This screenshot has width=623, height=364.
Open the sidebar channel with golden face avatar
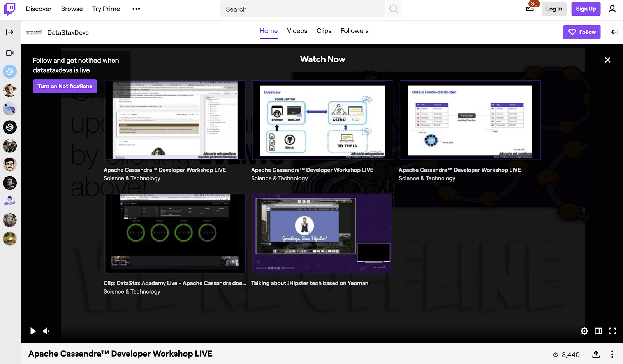[x=10, y=239]
